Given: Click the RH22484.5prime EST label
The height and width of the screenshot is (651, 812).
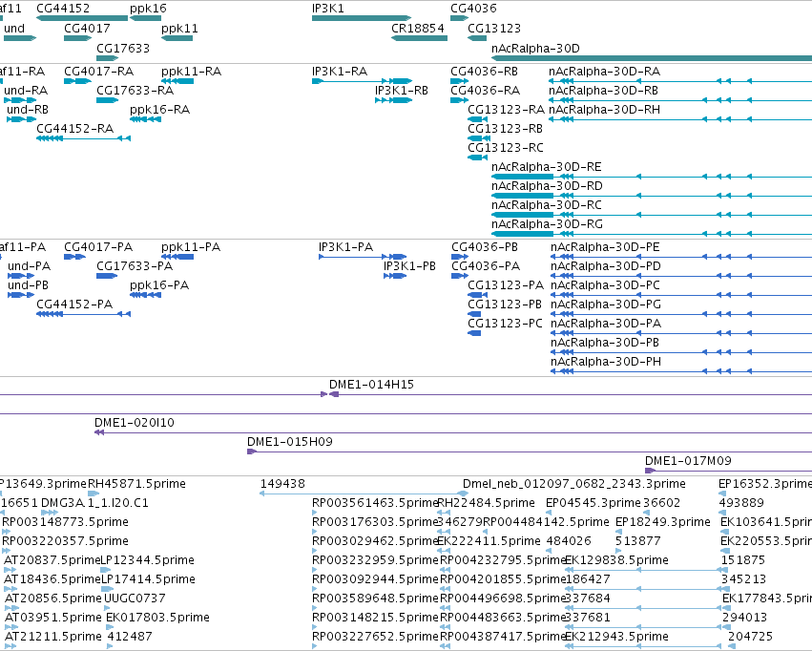Looking at the screenshot, I should [x=487, y=503].
